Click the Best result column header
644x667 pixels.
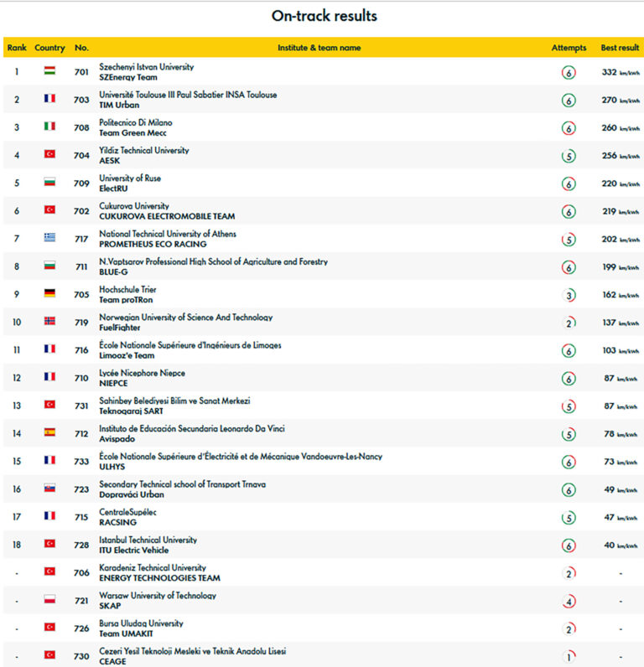620,48
